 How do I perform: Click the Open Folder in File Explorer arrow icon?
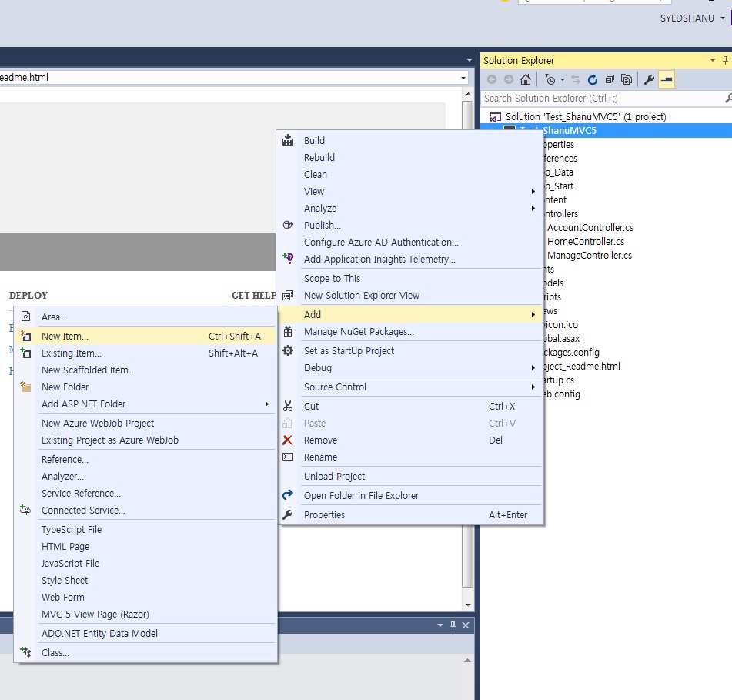288,494
